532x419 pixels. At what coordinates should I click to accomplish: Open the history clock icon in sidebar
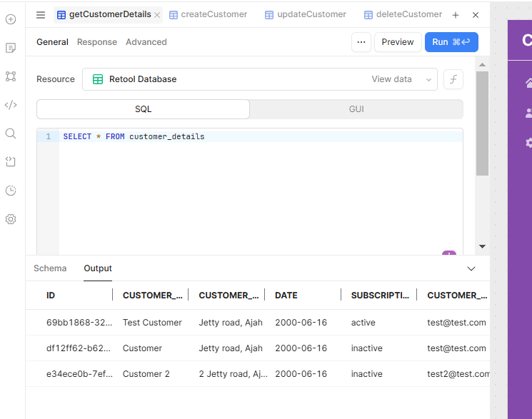(11, 191)
